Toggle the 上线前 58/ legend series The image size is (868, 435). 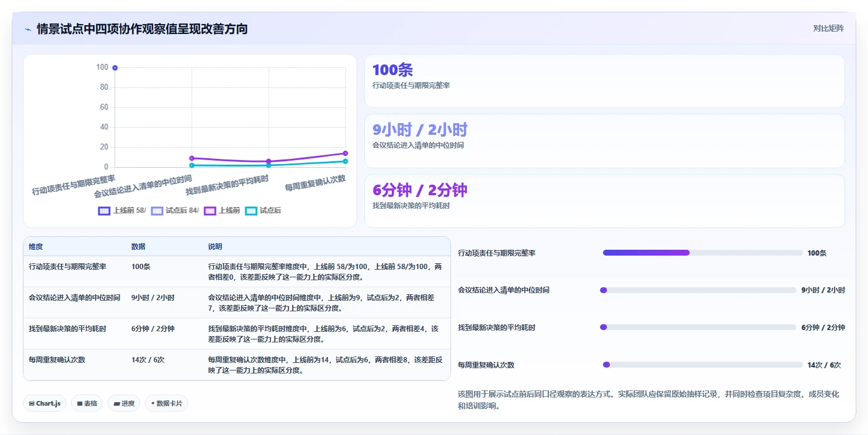click(x=122, y=210)
